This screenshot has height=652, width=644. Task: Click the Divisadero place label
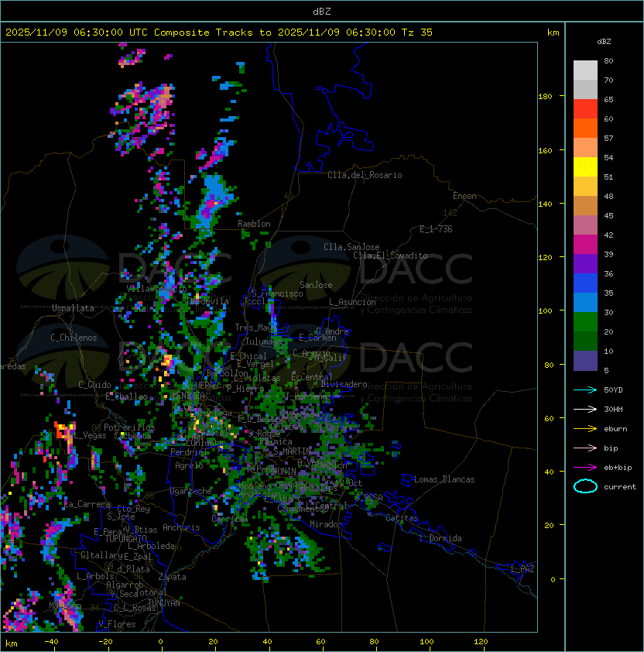click(344, 384)
